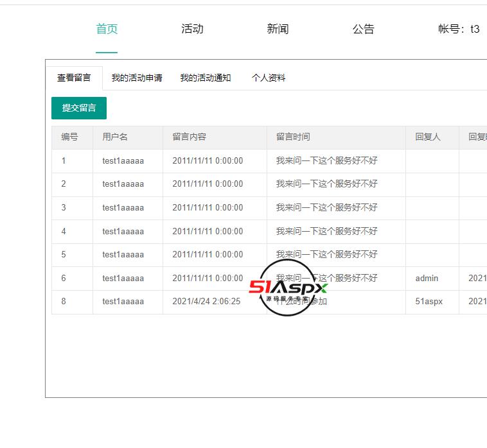
Task: Switch to the 查看留言 tab
Action: [x=74, y=78]
